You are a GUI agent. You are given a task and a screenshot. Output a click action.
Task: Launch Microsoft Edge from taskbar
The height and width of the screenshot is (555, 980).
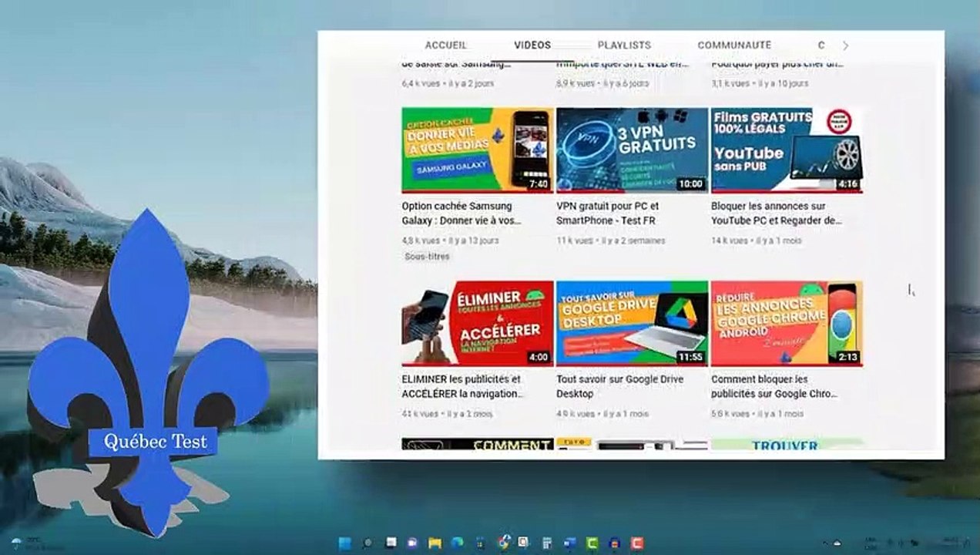coord(457,543)
